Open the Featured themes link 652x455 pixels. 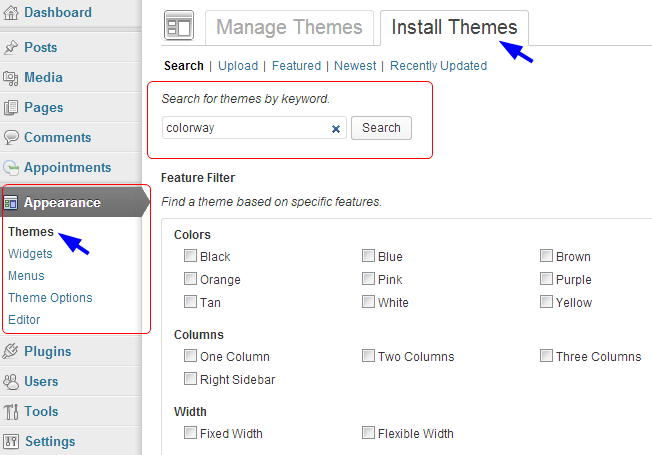click(296, 66)
